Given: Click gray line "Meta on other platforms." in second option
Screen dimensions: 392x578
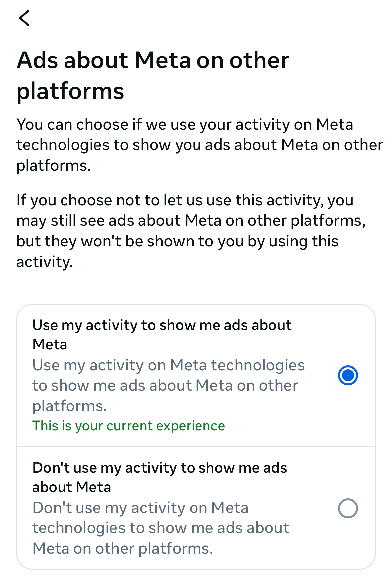Looking at the screenshot, I should tap(123, 548).
